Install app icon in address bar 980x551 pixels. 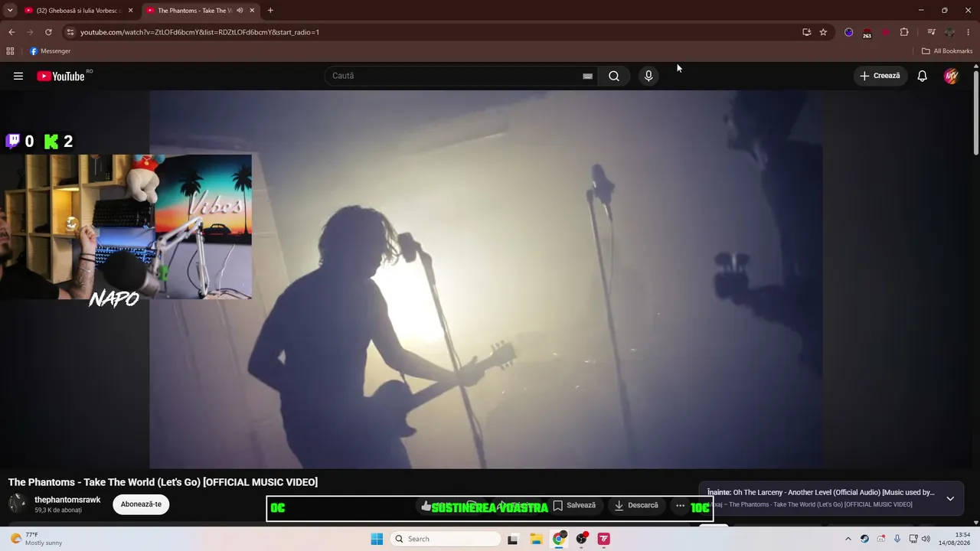coord(807,32)
